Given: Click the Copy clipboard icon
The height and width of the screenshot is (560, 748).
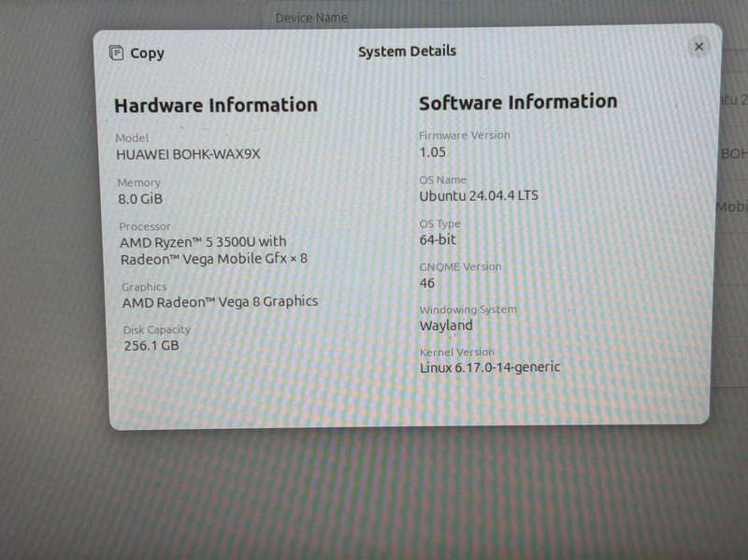Looking at the screenshot, I should (x=117, y=53).
